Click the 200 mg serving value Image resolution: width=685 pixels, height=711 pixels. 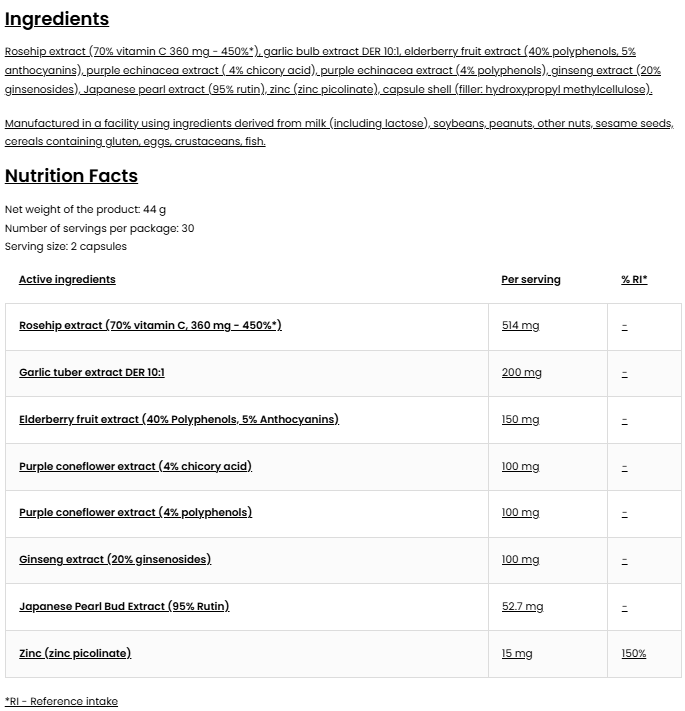pos(521,373)
